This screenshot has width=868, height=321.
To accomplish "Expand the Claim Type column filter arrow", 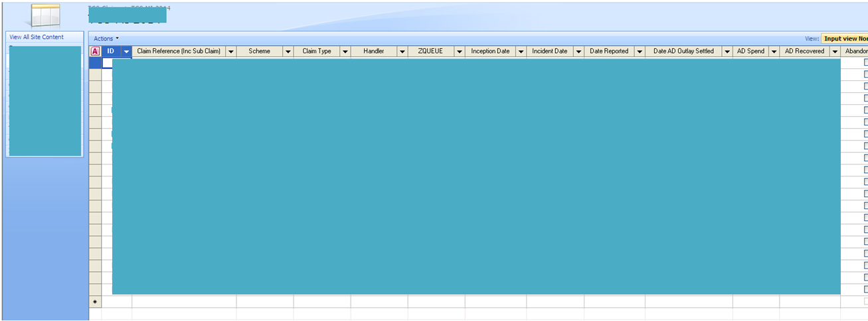I will point(345,51).
